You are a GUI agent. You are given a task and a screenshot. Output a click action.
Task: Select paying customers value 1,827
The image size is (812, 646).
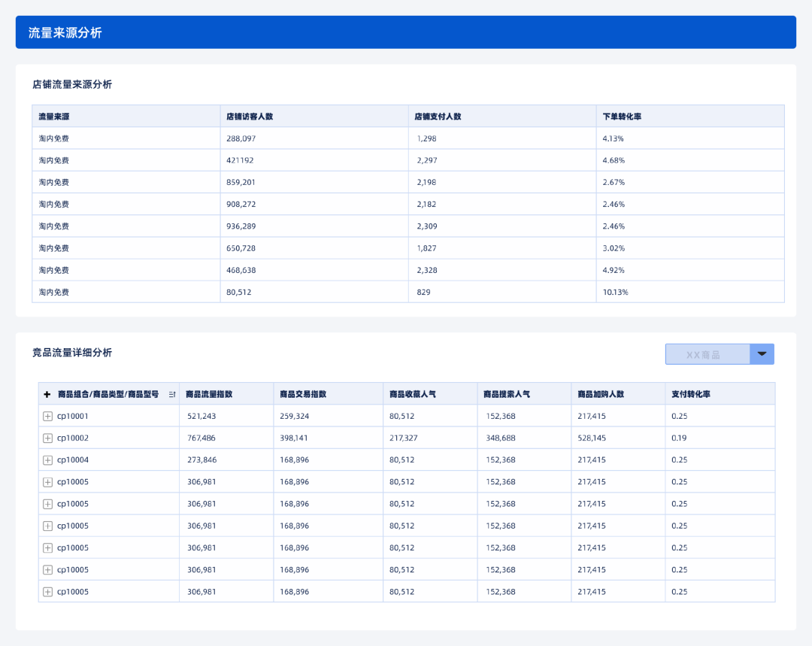point(427,248)
